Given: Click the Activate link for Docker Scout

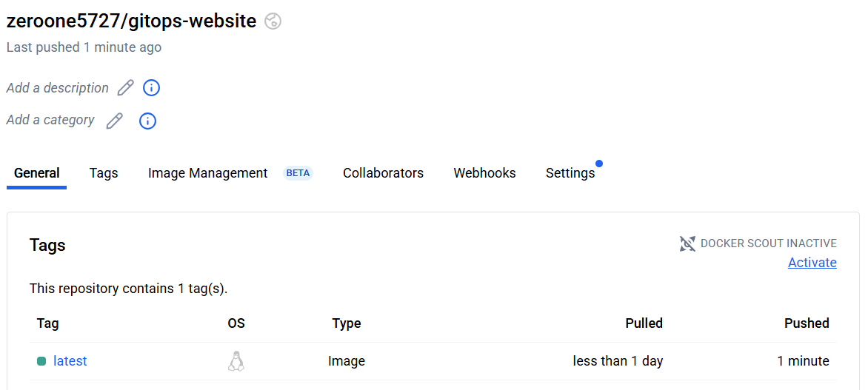Looking at the screenshot, I should point(812,262).
